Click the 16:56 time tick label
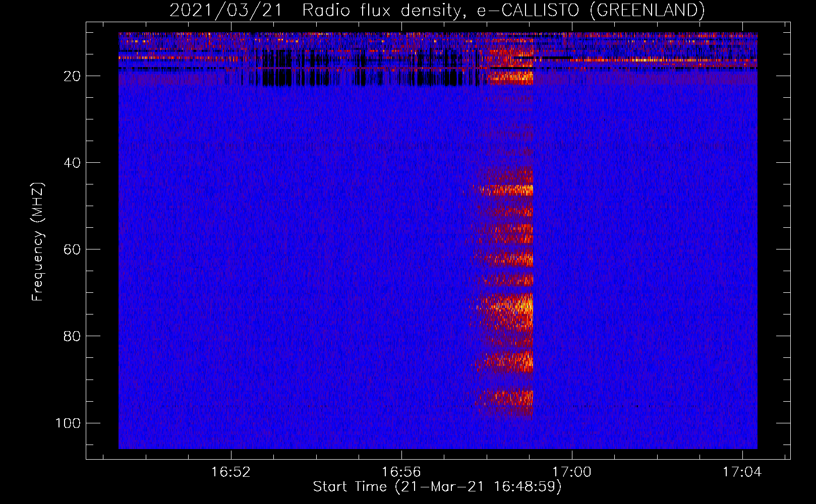 (401, 472)
